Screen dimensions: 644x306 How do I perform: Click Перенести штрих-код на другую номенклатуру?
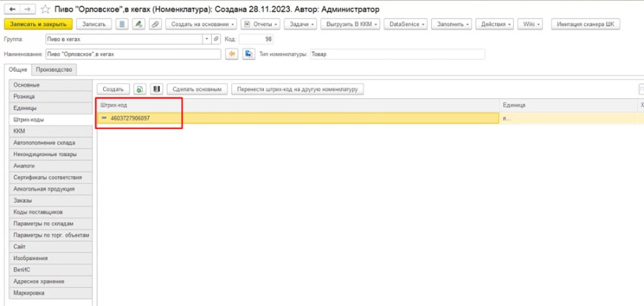tap(298, 89)
